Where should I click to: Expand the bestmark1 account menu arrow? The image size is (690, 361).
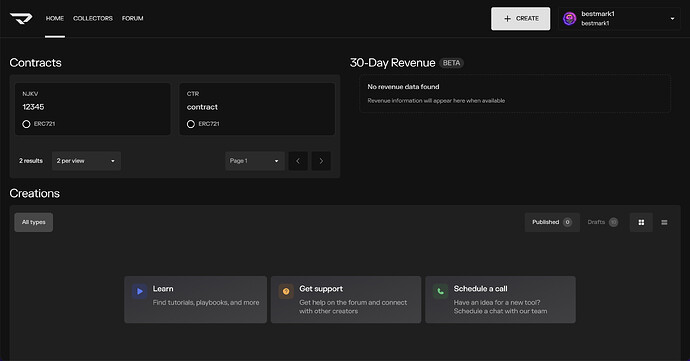tap(672, 18)
